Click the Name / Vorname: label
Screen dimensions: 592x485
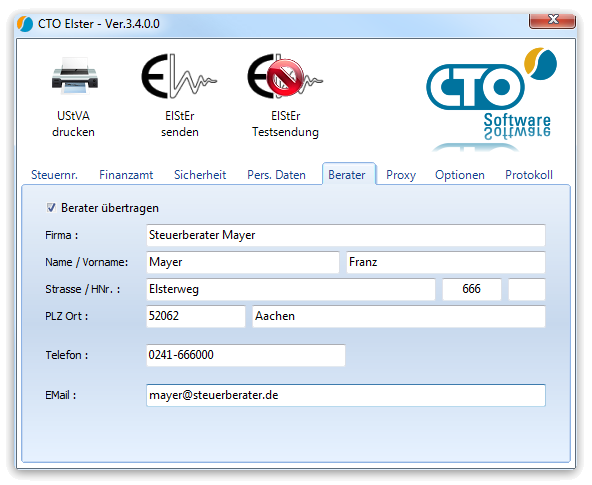pos(86,262)
